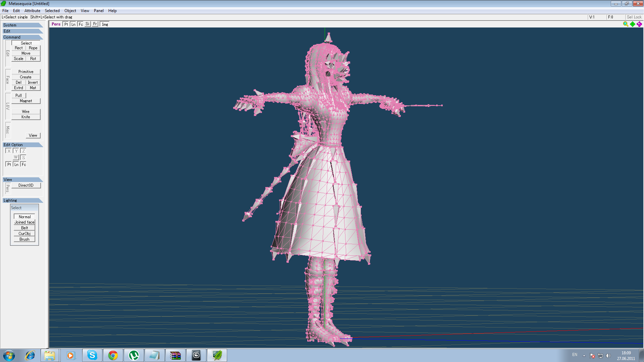Click the green pan view icon
Image resolution: width=644 pixels, height=362 pixels.
[632, 24]
